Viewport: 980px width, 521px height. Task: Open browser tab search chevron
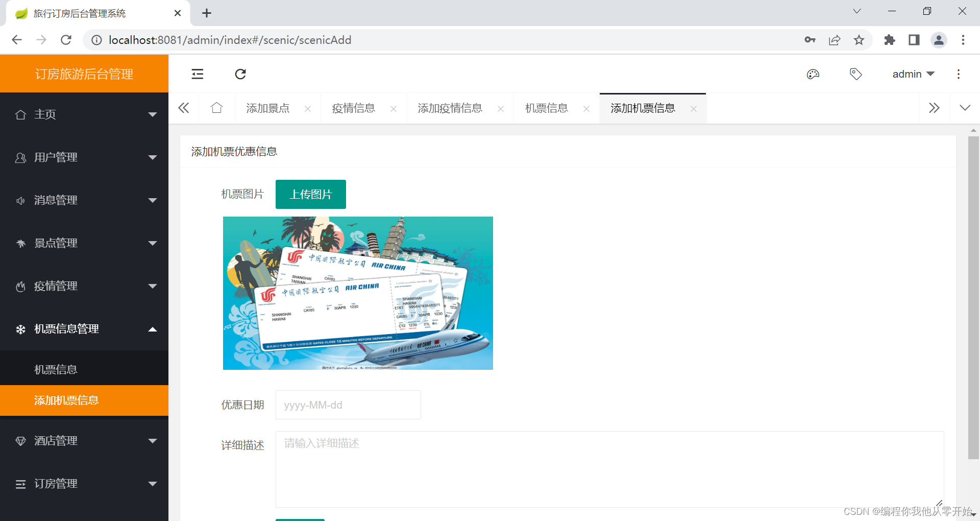click(x=857, y=11)
